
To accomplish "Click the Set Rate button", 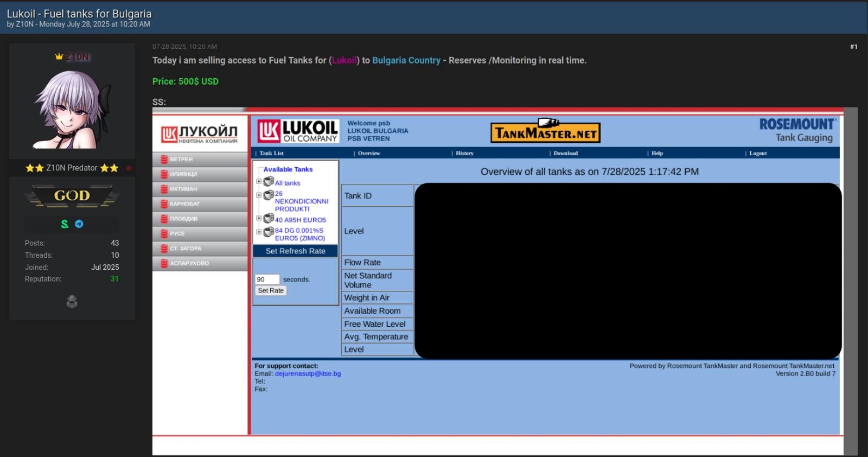I will 271,291.
